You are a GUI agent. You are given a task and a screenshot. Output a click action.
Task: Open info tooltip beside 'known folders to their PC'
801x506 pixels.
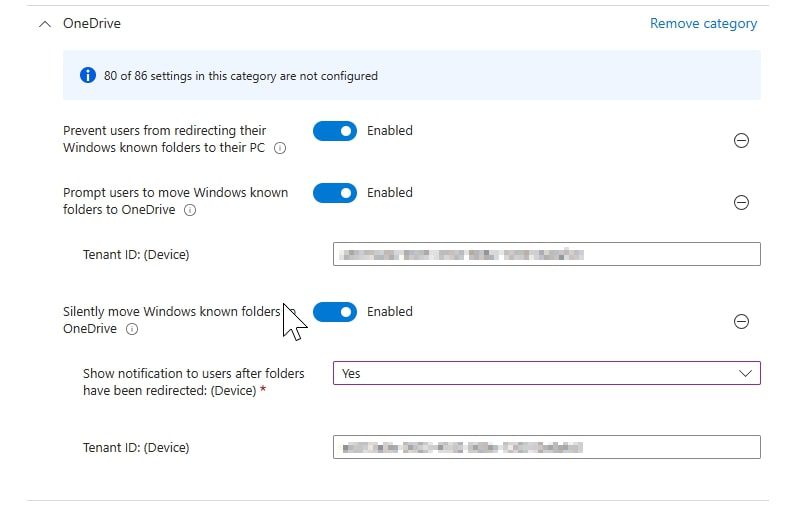tap(280, 149)
